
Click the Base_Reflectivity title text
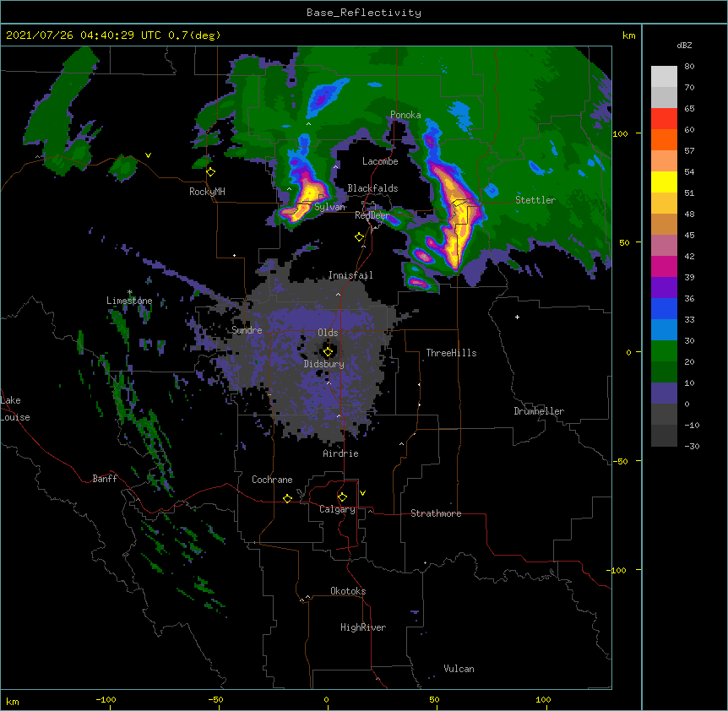[x=364, y=13]
